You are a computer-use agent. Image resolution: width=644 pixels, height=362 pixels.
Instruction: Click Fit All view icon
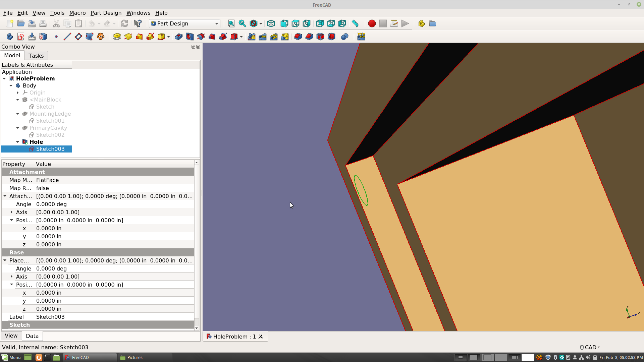[x=231, y=23]
